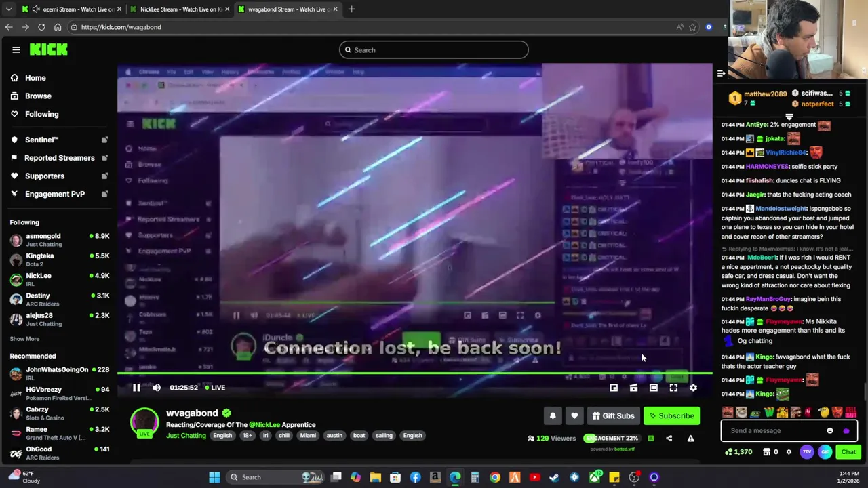The width and height of the screenshot is (868, 488).
Task: Toggle the hamburger sidebar menu
Action: [x=16, y=49]
